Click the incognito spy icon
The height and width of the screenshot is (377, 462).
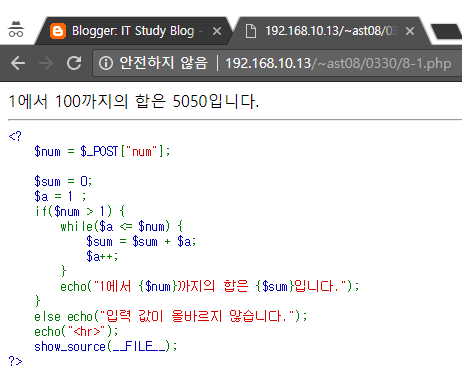pos(16,29)
